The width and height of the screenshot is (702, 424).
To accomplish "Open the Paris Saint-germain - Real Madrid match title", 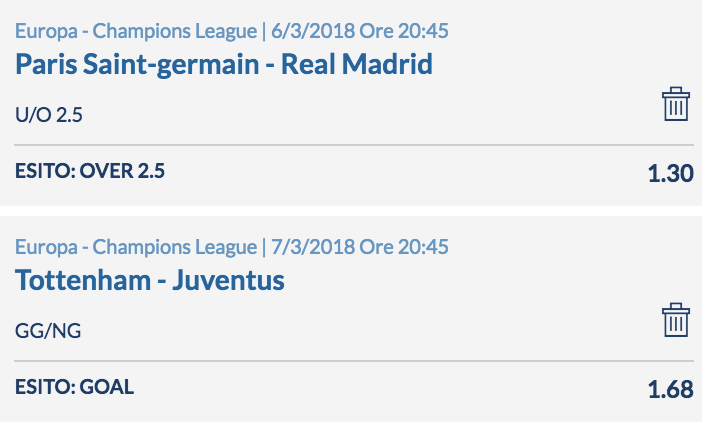I will coord(224,64).
